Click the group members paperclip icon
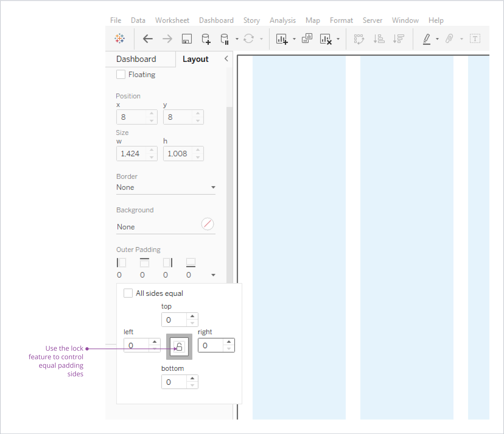This screenshot has width=504, height=434. 449,39
